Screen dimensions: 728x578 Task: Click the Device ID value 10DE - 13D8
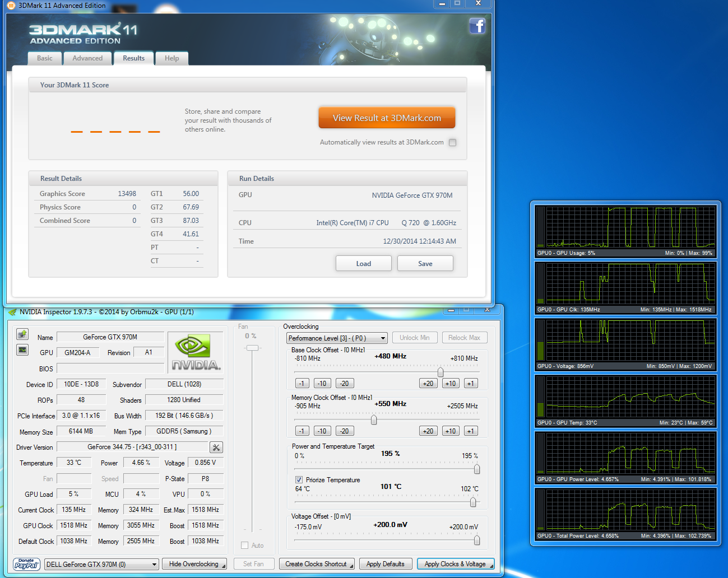point(81,384)
